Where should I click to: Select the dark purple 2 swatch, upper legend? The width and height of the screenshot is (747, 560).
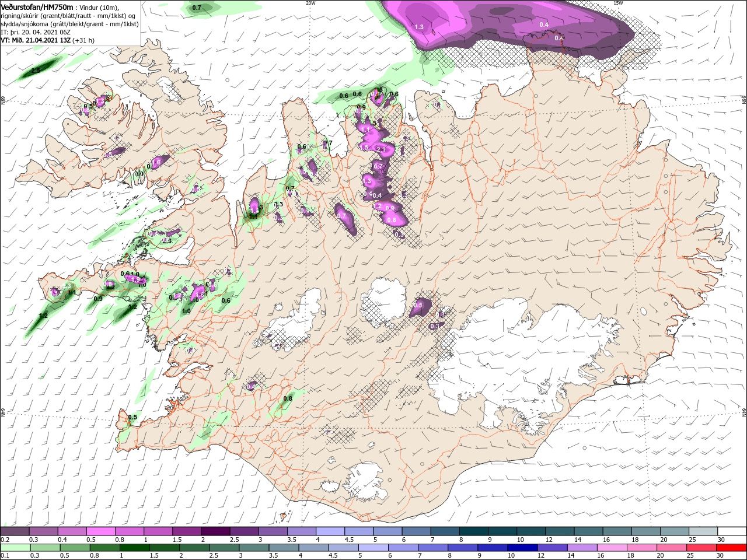tap(215, 531)
